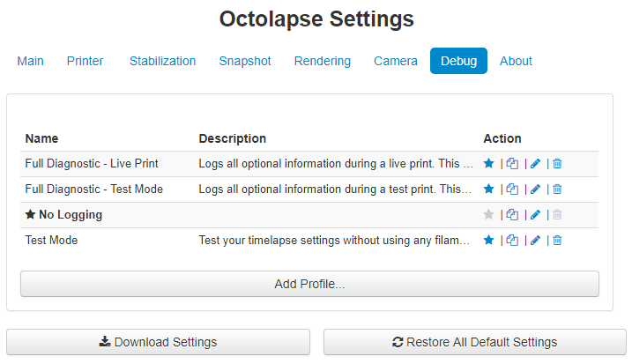
Task: Select the Rendering tab
Action: click(322, 61)
